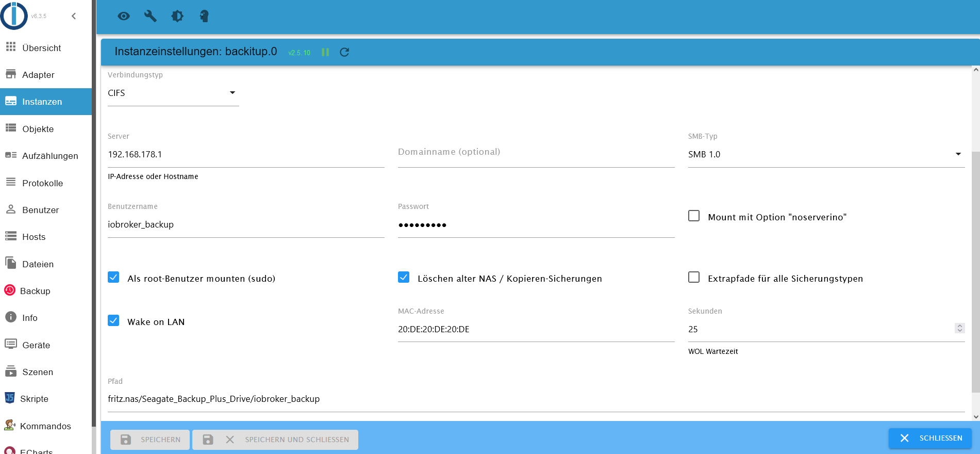
Task: Adjust the Sekunden spinner arrows
Action: 960,328
